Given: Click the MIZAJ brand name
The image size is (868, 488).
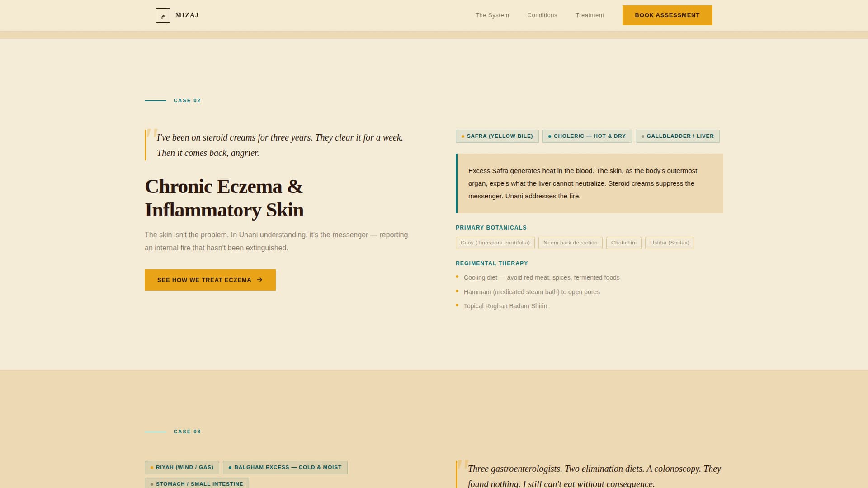Looking at the screenshot, I should pyautogui.click(x=187, y=15).
